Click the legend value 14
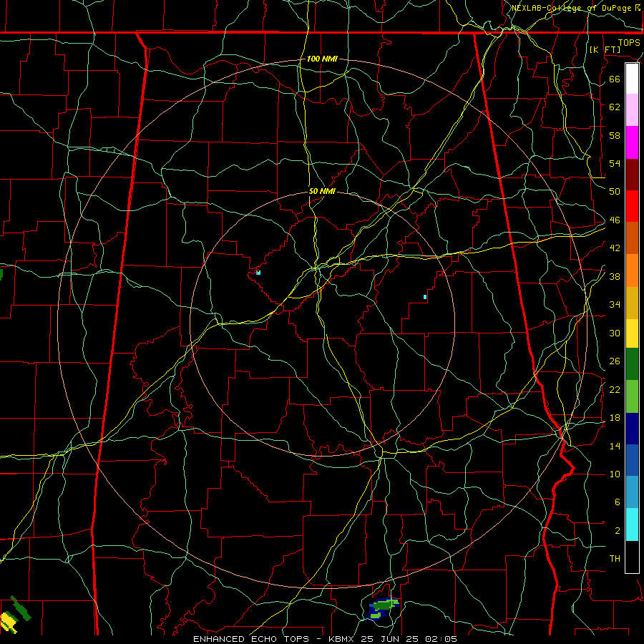Viewport: 644px width, 644px height. coord(615,446)
